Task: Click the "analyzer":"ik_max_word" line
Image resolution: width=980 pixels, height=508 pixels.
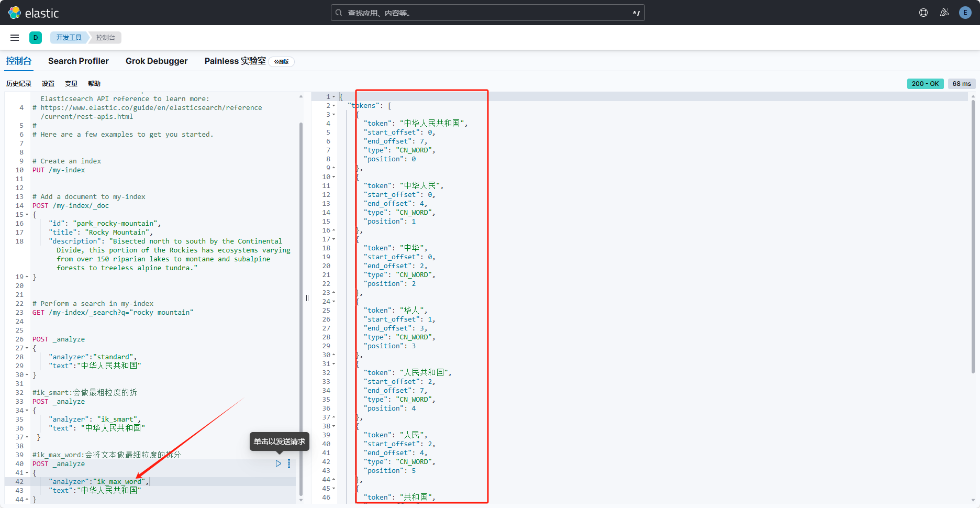Action: pos(99,482)
